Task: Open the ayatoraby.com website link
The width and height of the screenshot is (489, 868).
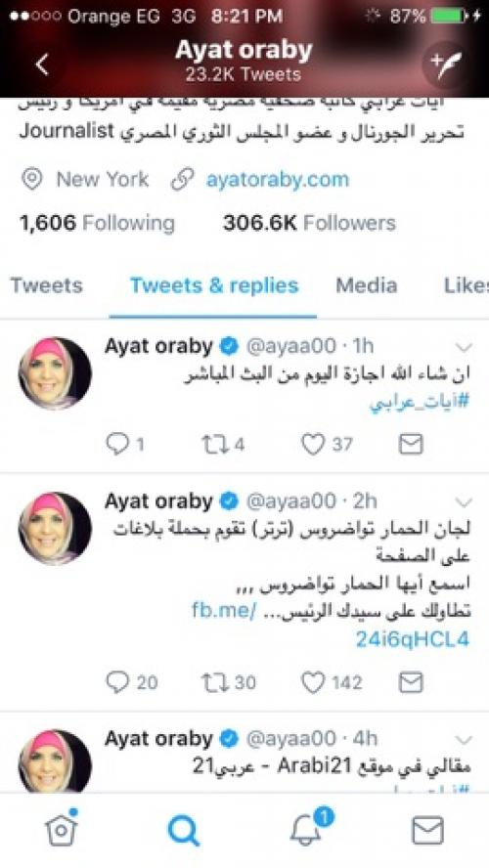Action: pos(278,179)
